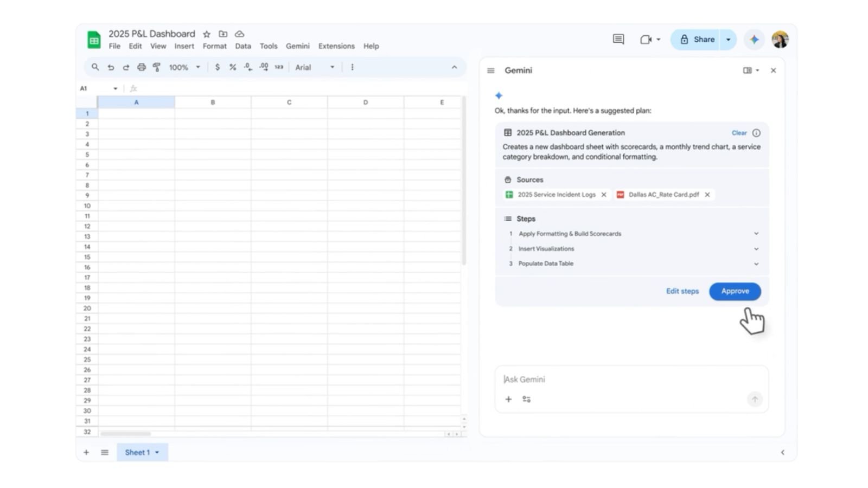Image resolution: width=868 pixels, height=488 pixels.
Task: Open the Data menu
Action: pos(243,46)
